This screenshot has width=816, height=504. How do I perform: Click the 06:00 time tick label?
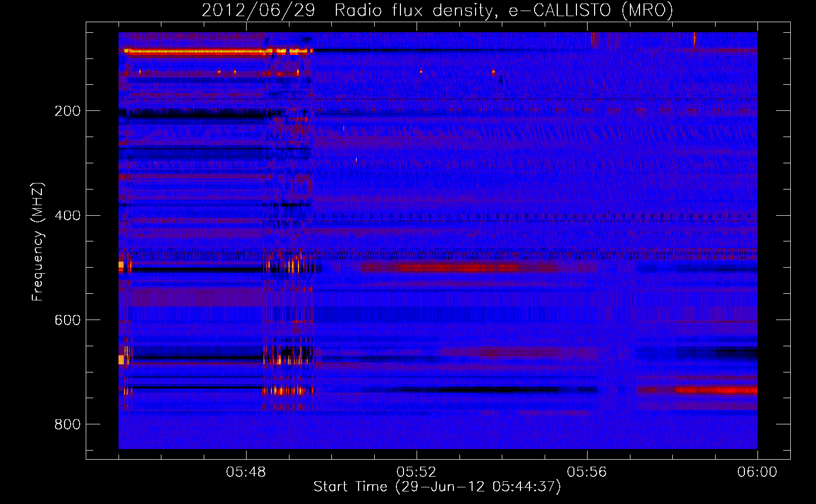[x=757, y=472]
